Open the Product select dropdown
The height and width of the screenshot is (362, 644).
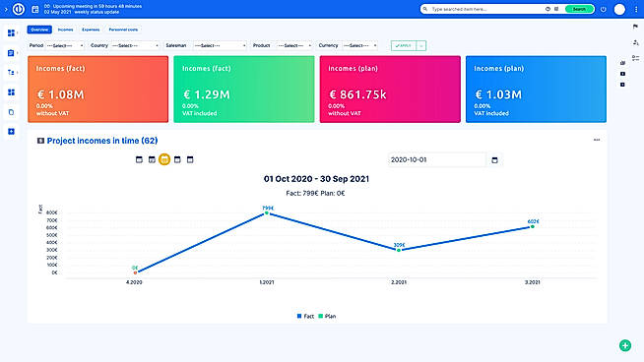[293, 45]
